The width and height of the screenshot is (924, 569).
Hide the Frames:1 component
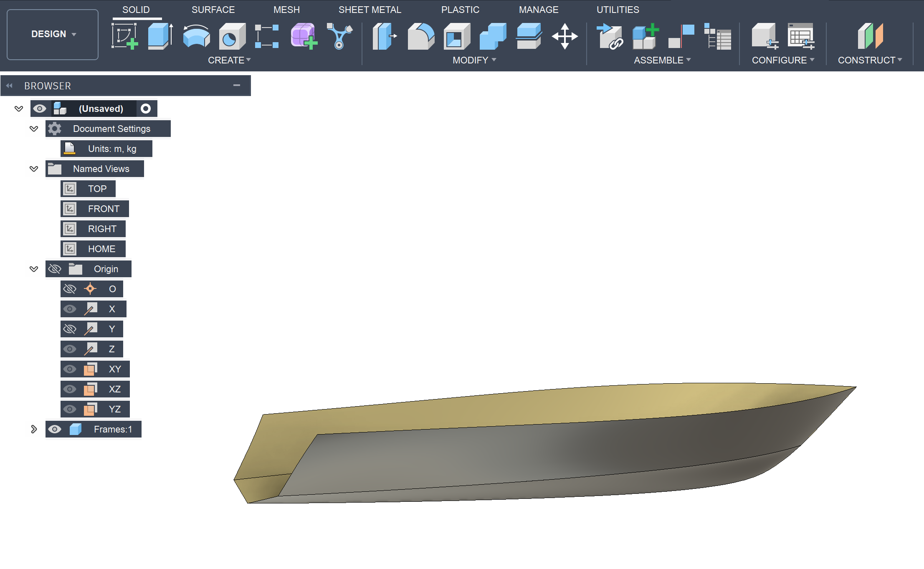(x=55, y=429)
